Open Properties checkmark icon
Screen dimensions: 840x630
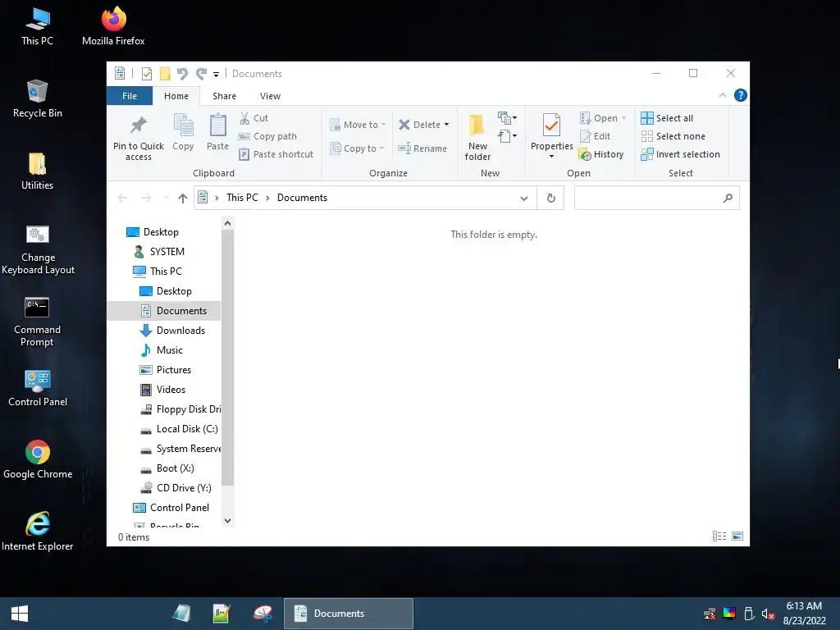click(x=551, y=125)
